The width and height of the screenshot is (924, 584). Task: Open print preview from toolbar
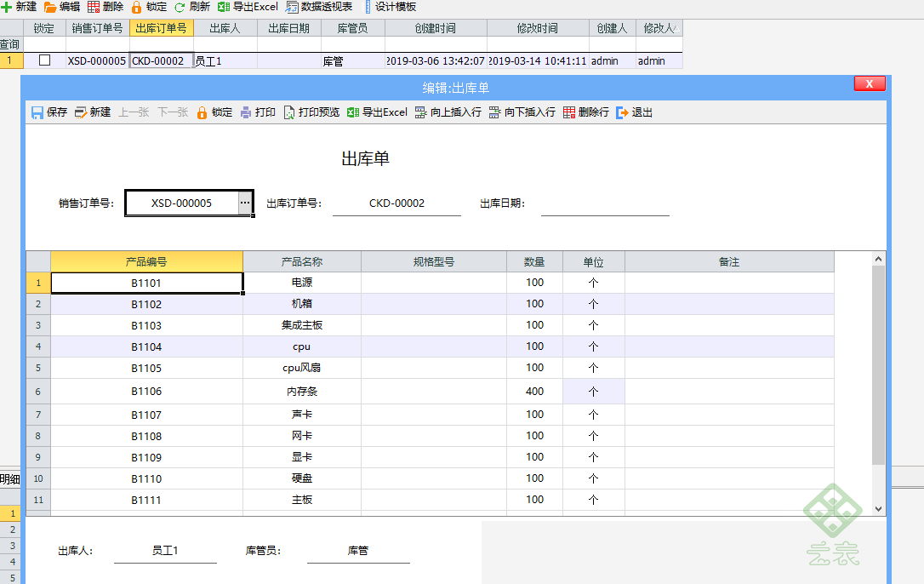pyautogui.click(x=311, y=112)
